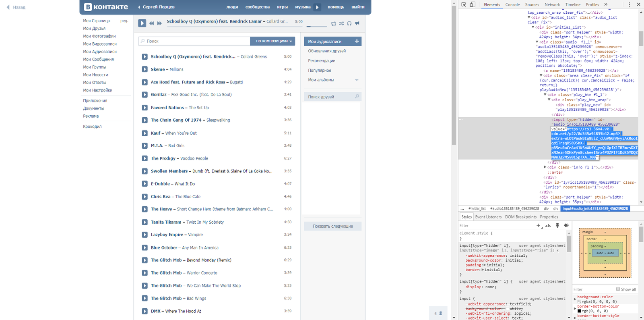Click main player play button
This screenshot has width=644, height=320.
coord(142,23)
